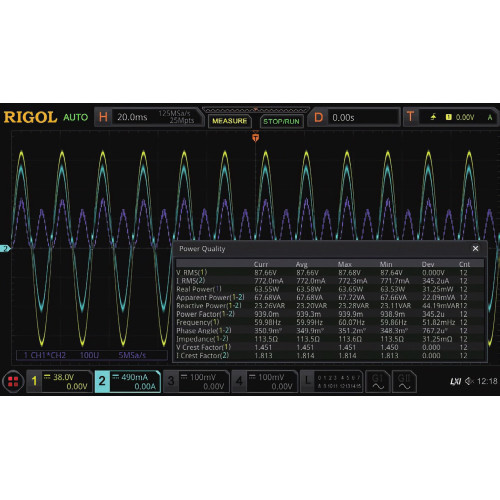The width and height of the screenshot is (500, 500).
Task: Click the current value 59.98Hz
Action: [x=268, y=322]
